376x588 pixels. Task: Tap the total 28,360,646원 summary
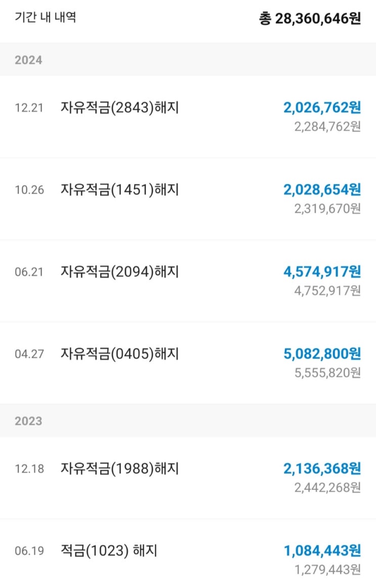click(310, 18)
